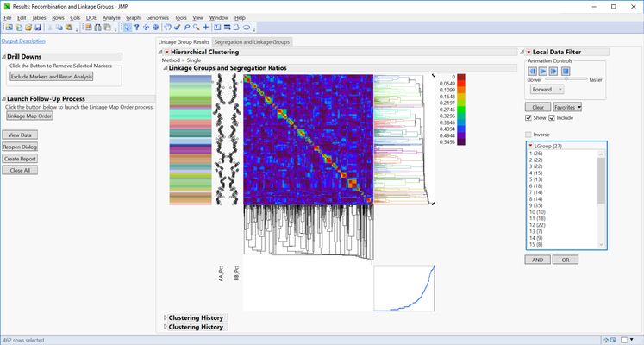Expand the first Clustering History section
The width and height of the screenshot is (644, 345).
166,318
